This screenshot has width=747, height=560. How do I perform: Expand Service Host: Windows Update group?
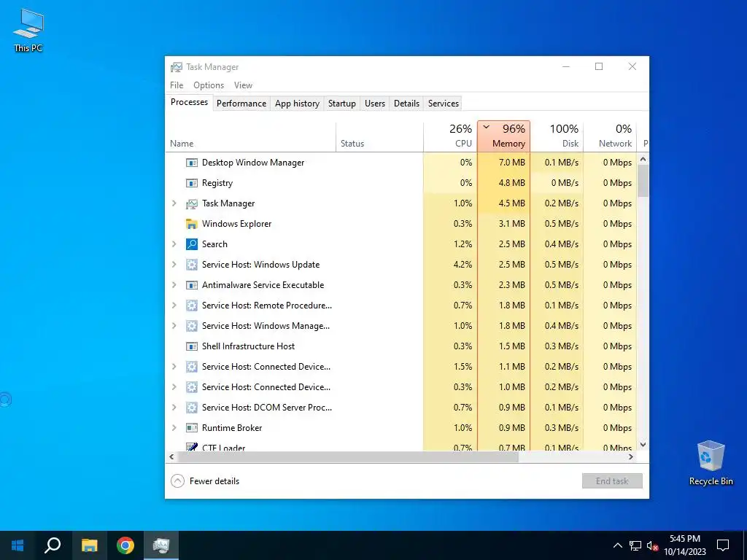click(x=174, y=265)
